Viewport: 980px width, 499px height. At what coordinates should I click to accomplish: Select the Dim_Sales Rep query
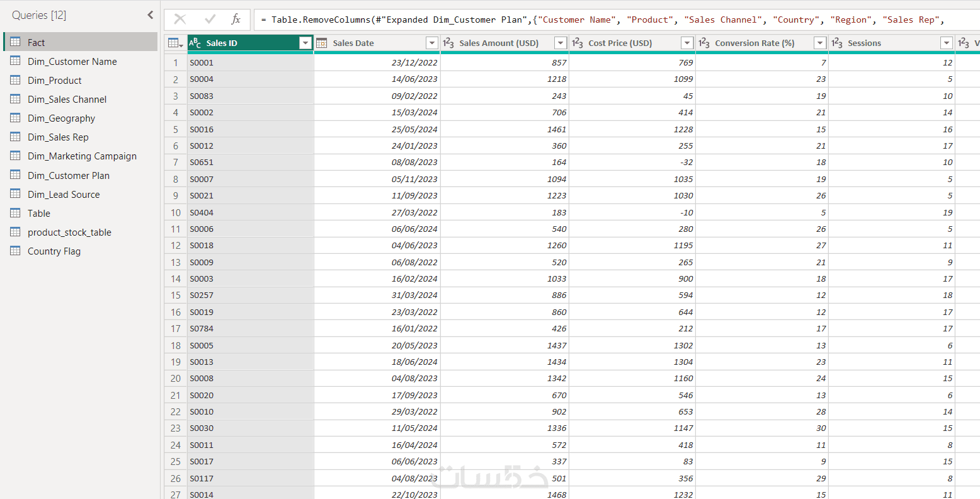pyautogui.click(x=81, y=137)
